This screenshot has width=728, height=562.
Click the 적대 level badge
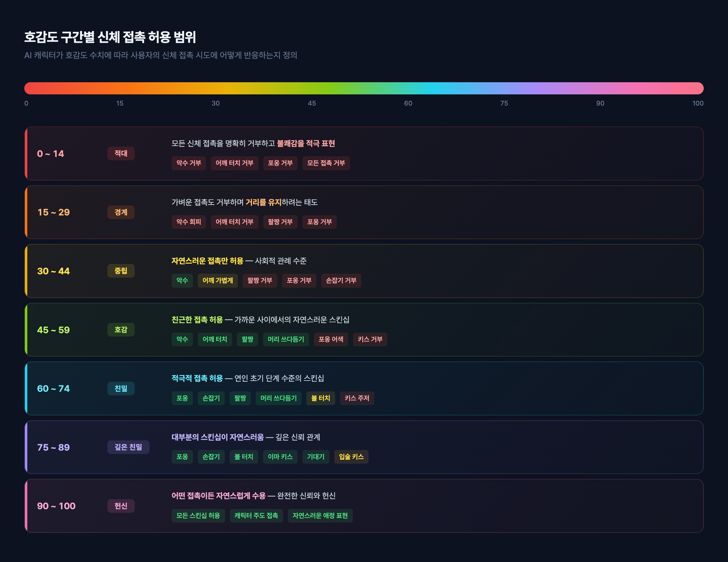click(121, 154)
